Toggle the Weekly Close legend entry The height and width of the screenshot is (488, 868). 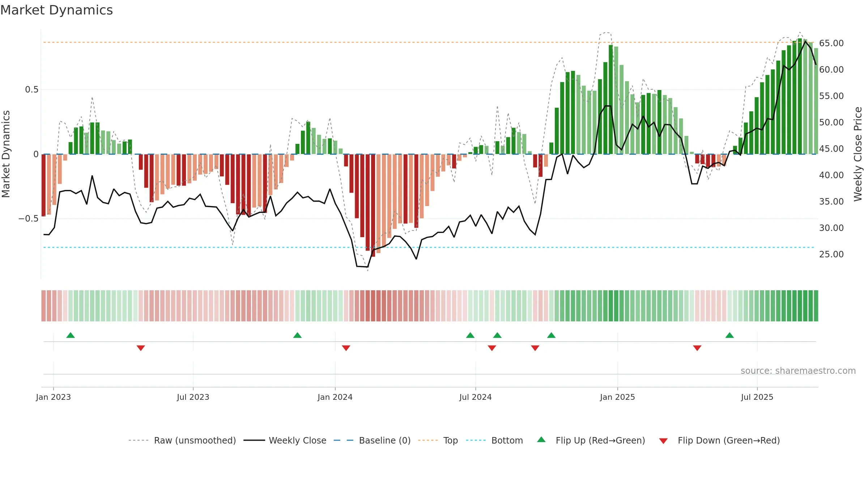[285, 440]
